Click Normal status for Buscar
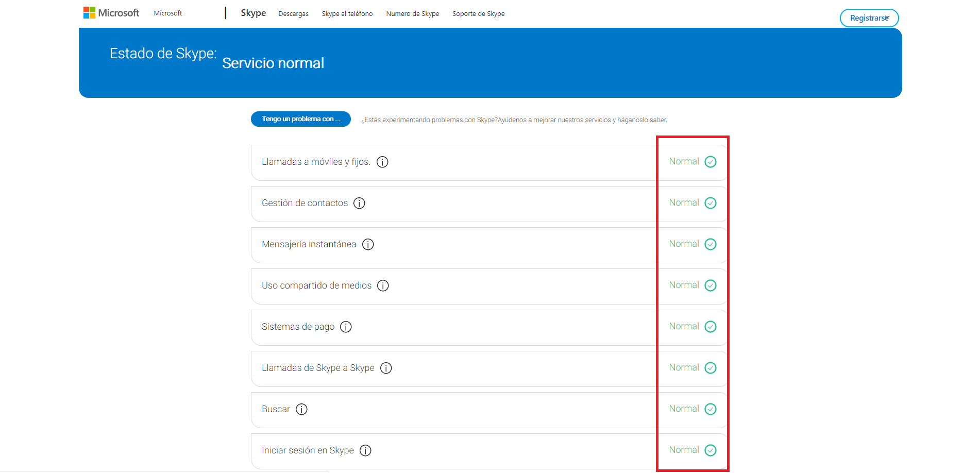This screenshot has width=980, height=473. point(684,409)
